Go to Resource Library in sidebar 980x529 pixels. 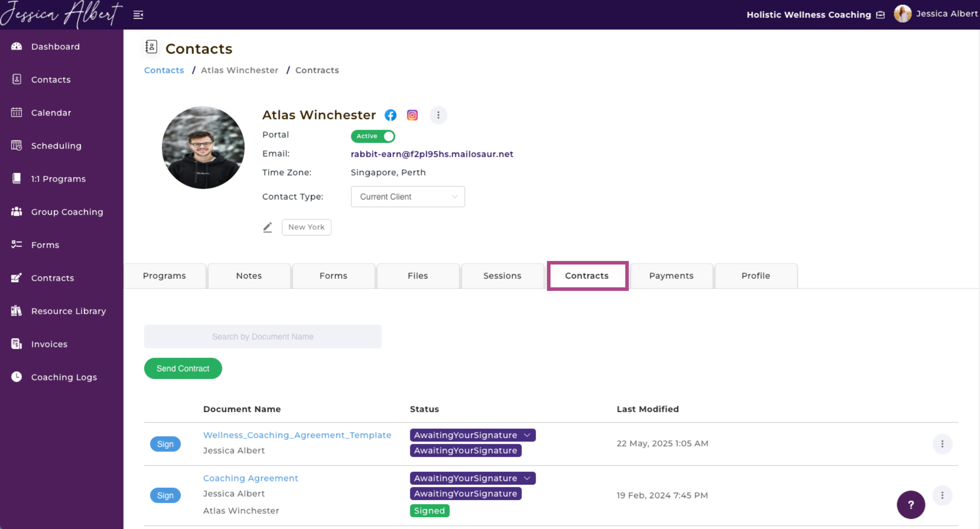(x=68, y=311)
